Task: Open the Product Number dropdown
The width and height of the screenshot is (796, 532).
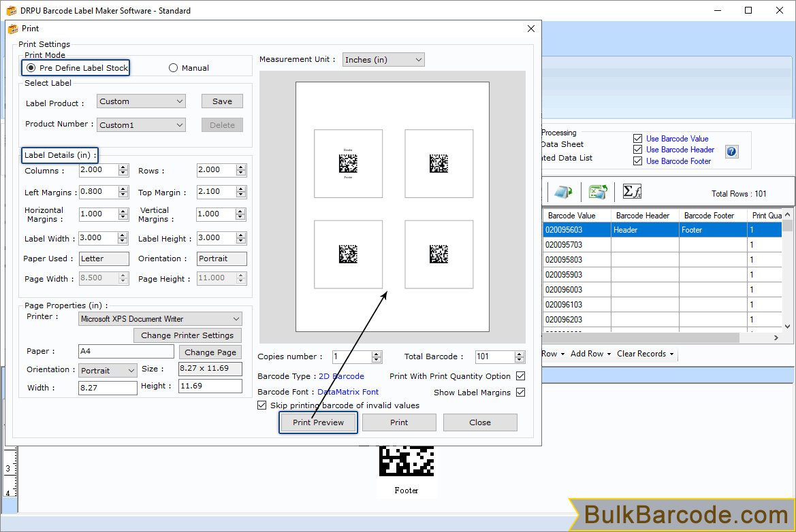Action: tap(141, 124)
